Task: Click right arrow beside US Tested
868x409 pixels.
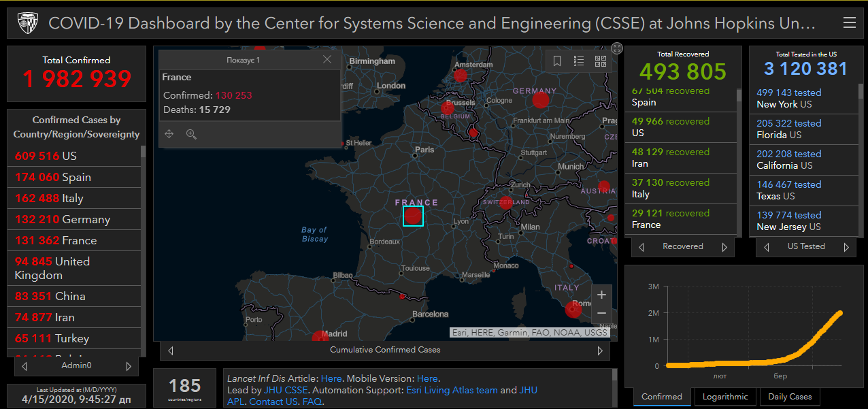Action: pos(847,247)
